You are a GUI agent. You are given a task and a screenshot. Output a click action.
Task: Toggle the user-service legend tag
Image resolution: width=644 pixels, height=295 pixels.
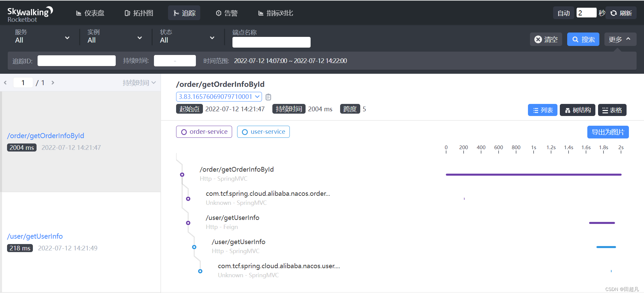263,132
